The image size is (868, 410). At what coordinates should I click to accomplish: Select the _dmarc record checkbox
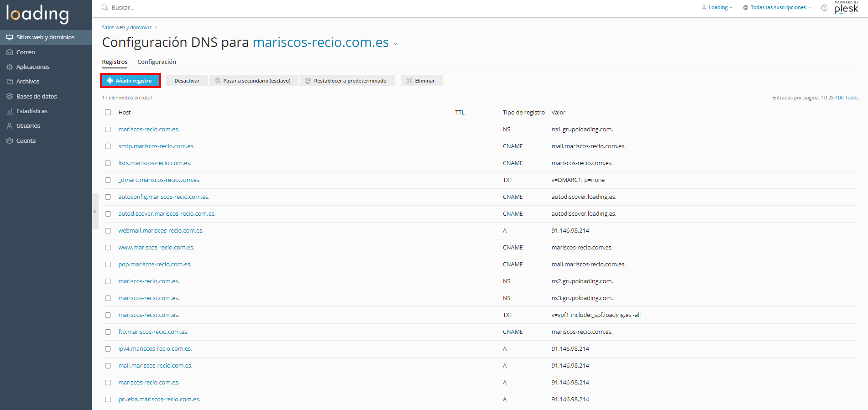click(108, 180)
